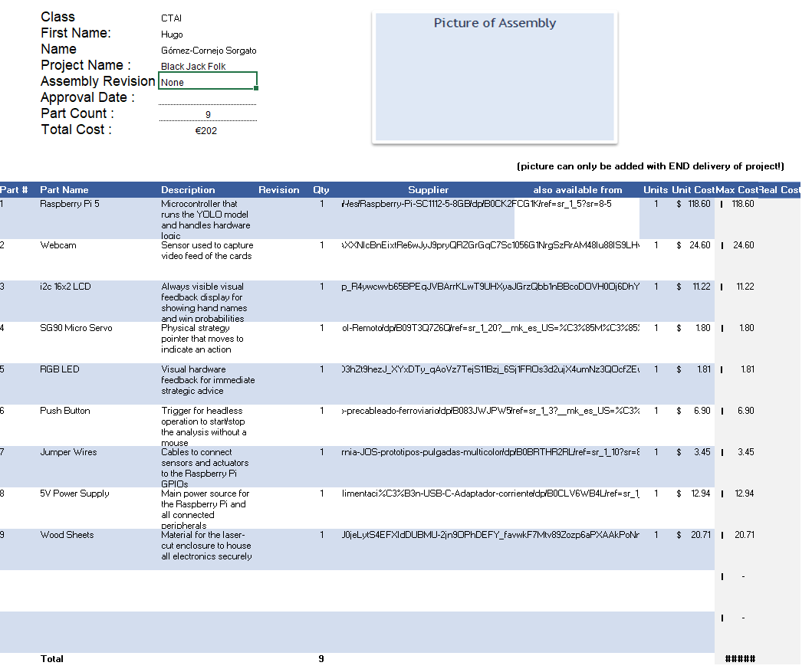
Task: Select the Part Name column header
Action: 64,190
